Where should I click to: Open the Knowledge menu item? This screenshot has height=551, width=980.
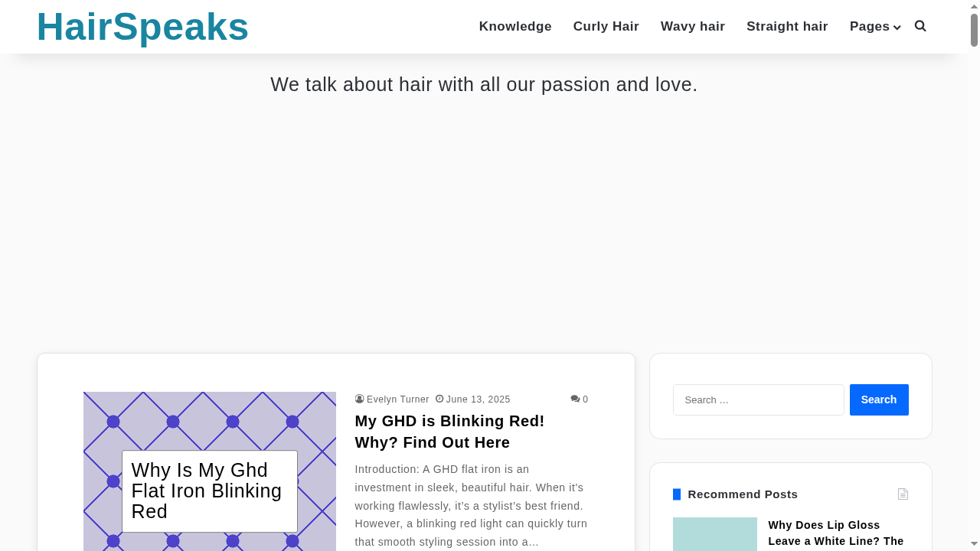pyautogui.click(x=515, y=26)
